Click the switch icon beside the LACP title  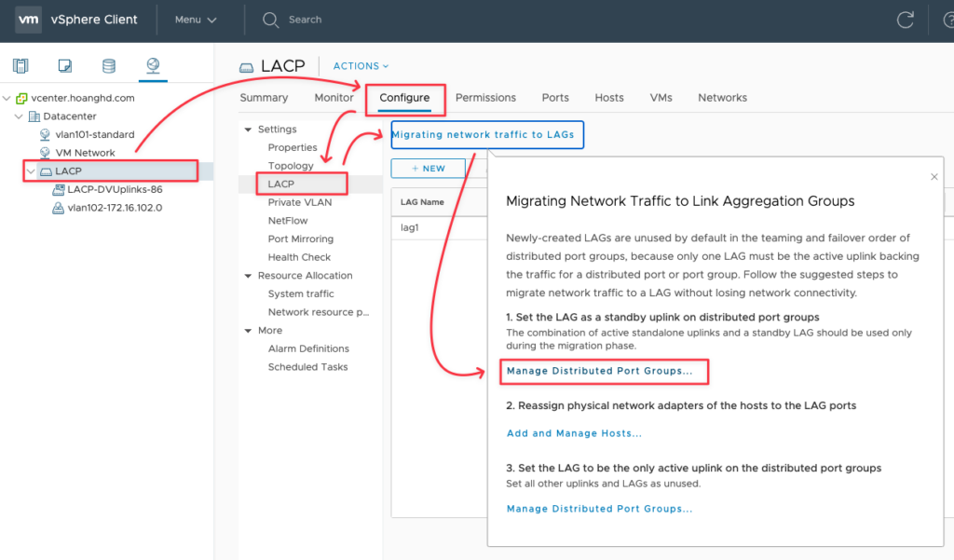pyautogui.click(x=246, y=67)
